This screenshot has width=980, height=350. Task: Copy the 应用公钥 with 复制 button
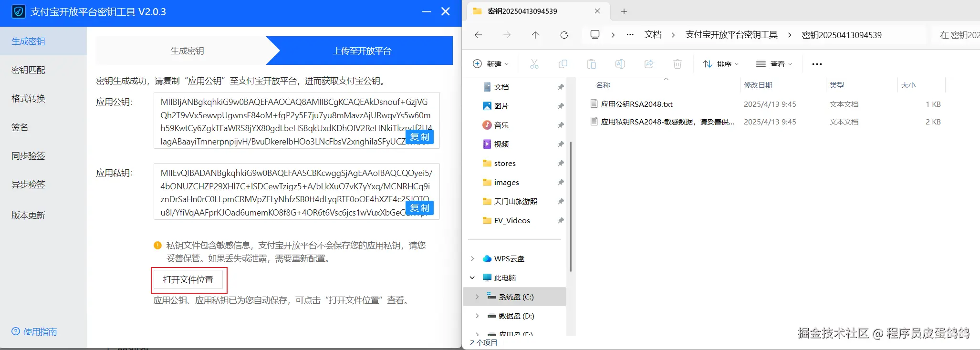tap(420, 137)
